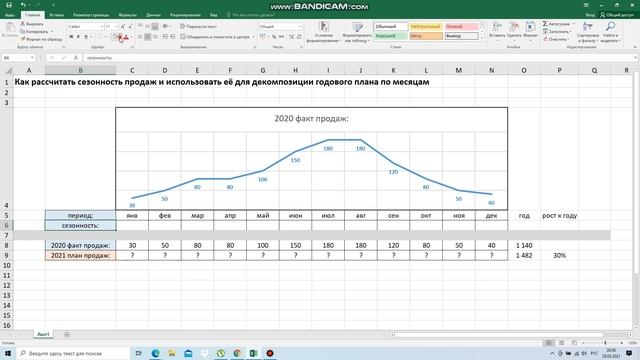Toggle Переносить текст wrap text
Screen dimensions: 640x360
pyautogui.click(x=199, y=27)
